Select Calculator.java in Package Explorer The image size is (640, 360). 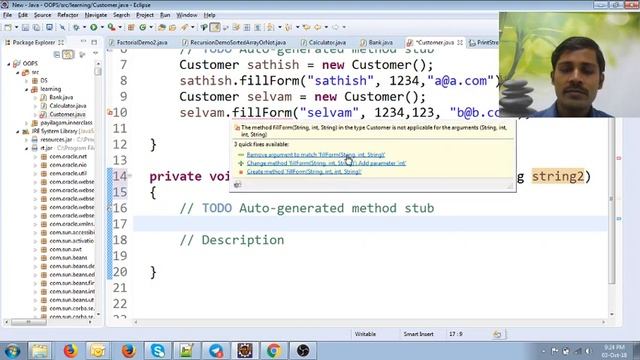pyautogui.click(x=67, y=106)
